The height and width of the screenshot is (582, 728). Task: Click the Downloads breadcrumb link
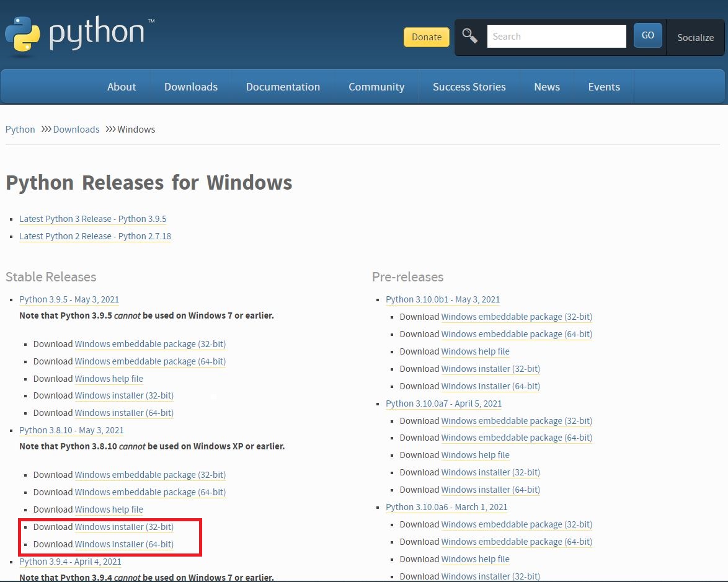pyautogui.click(x=76, y=130)
